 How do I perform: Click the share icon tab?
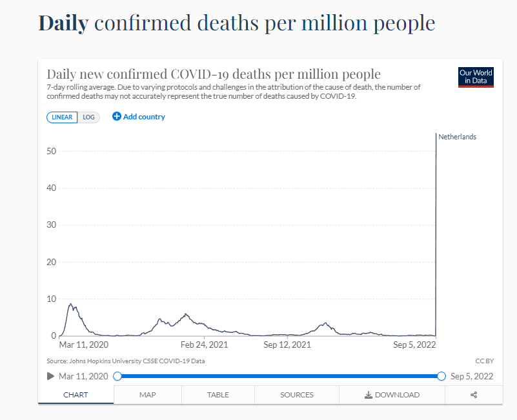pos(474,395)
